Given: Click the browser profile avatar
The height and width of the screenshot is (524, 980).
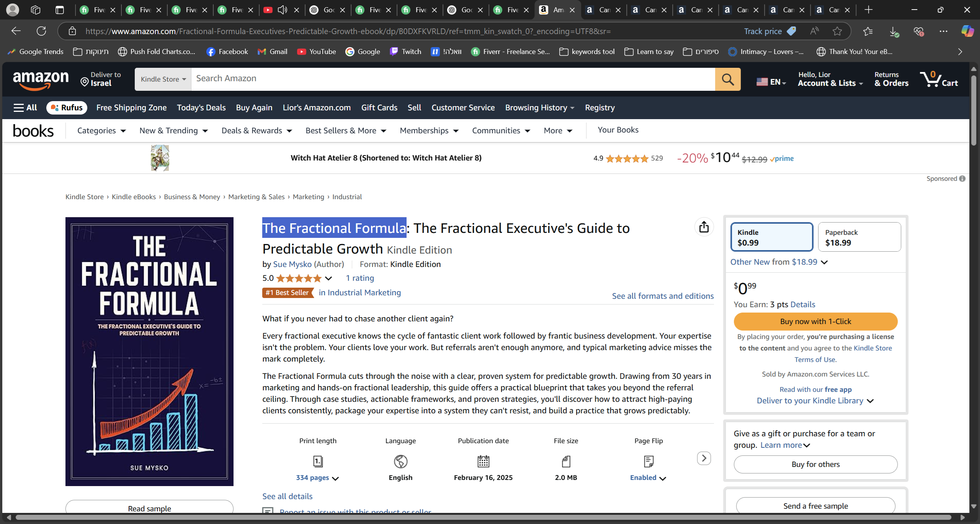Looking at the screenshot, I should [13, 10].
